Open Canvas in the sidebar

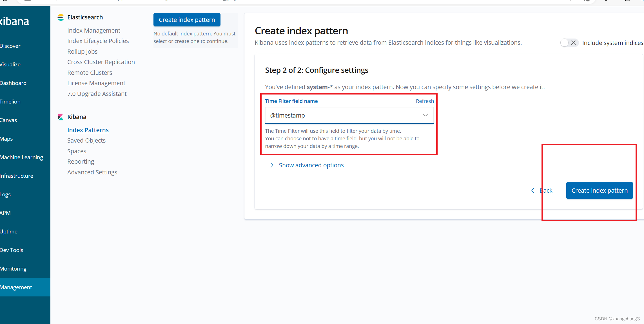click(8, 120)
